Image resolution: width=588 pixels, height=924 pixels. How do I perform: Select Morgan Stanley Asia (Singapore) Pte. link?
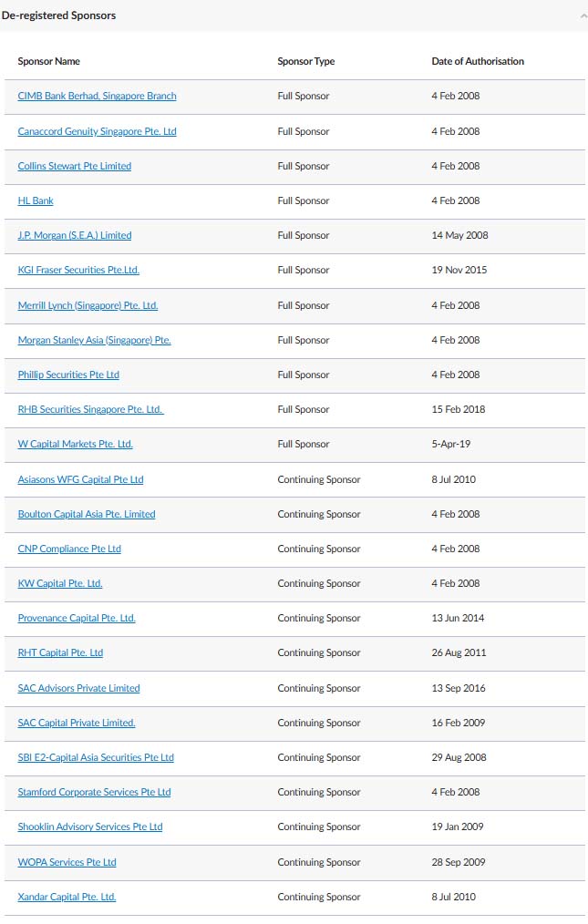click(94, 340)
